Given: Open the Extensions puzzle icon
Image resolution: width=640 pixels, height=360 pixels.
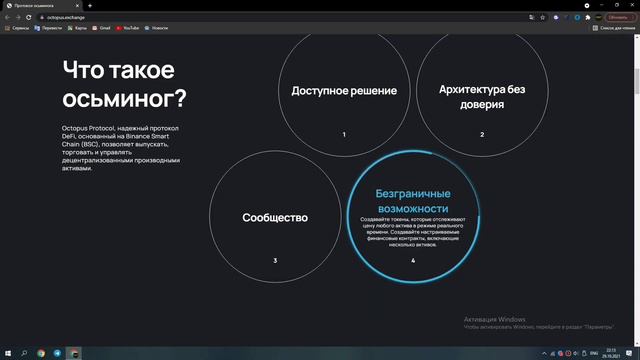Looking at the screenshot, I should pyautogui.click(x=588, y=18).
